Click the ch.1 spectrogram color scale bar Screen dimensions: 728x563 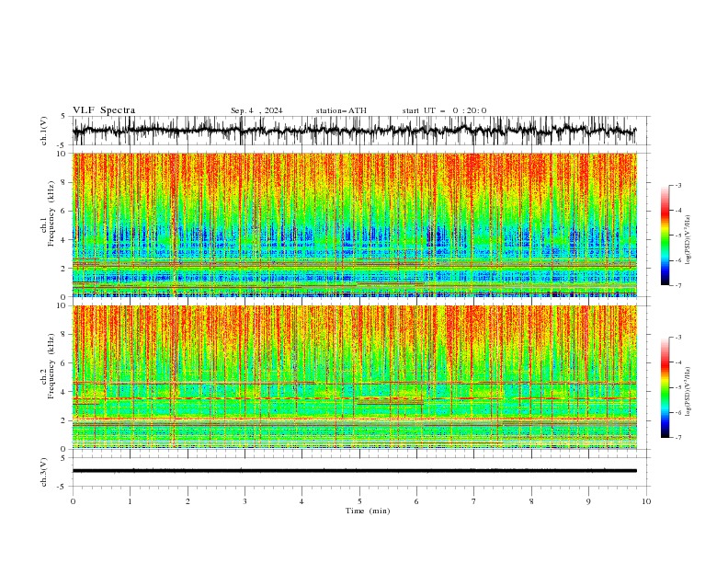click(665, 236)
